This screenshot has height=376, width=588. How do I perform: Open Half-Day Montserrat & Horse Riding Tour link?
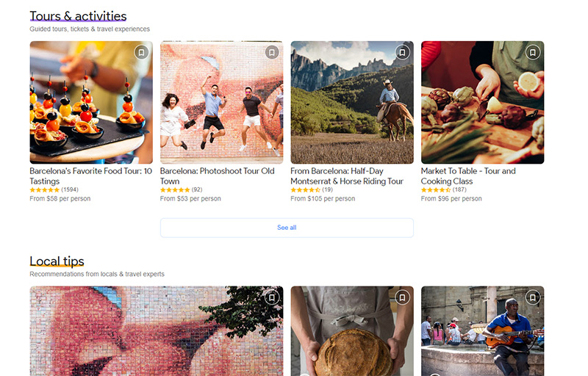pyautogui.click(x=347, y=176)
